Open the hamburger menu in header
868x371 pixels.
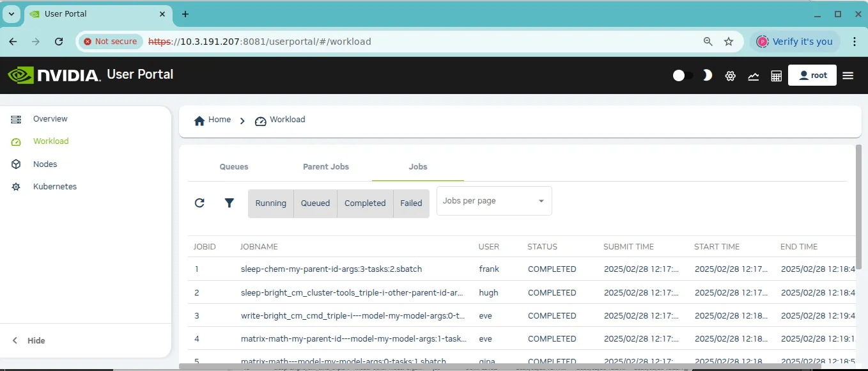(x=848, y=75)
